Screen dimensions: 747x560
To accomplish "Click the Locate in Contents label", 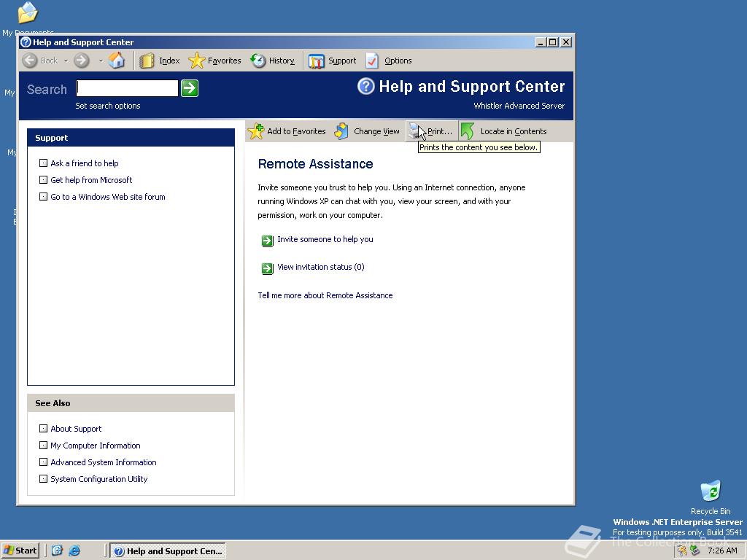I will click(x=514, y=131).
